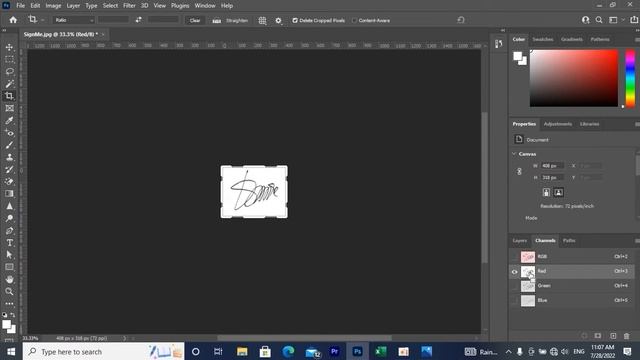This screenshot has height=360, width=640.
Task: Switch to the Swatches tab
Action: [542, 40]
